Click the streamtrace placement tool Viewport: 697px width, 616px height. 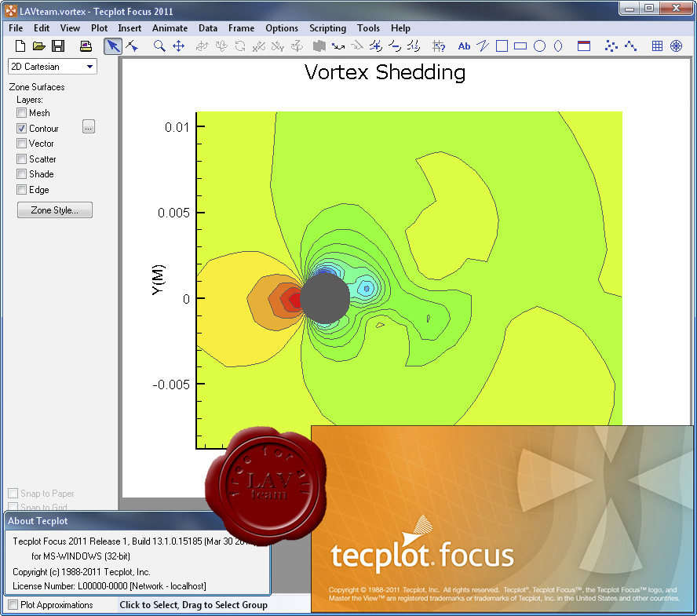coord(338,46)
